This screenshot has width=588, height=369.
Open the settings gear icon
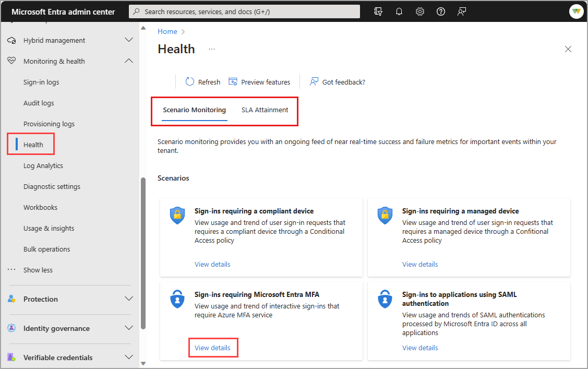[x=420, y=11]
